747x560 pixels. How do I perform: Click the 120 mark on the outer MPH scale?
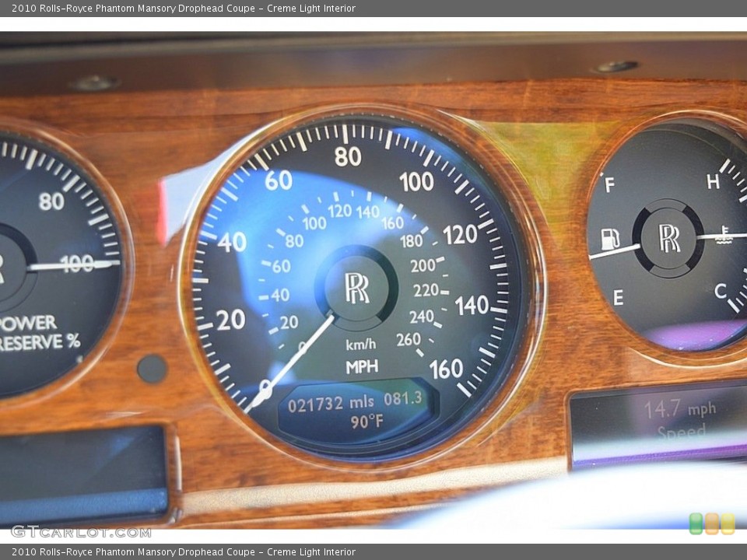[460, 235]
